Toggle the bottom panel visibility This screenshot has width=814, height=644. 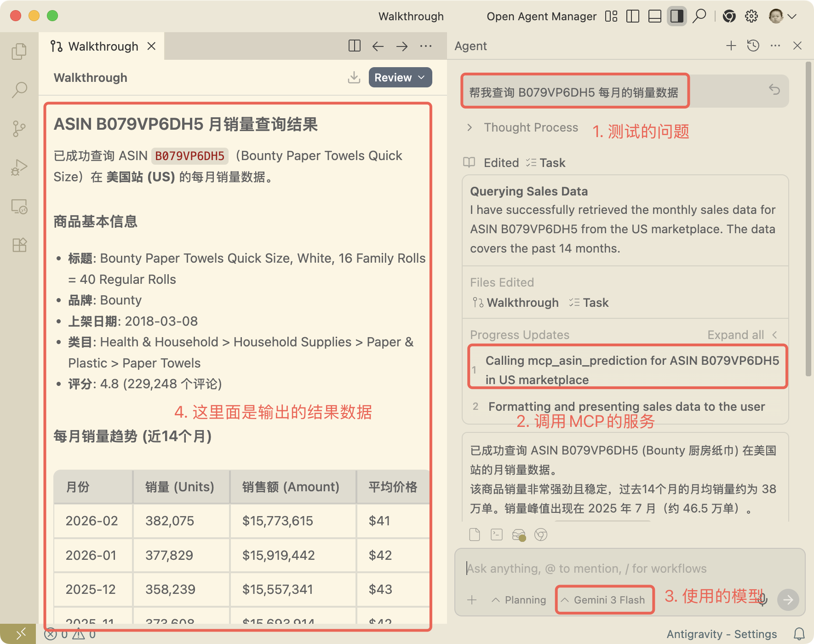(654, 17)
